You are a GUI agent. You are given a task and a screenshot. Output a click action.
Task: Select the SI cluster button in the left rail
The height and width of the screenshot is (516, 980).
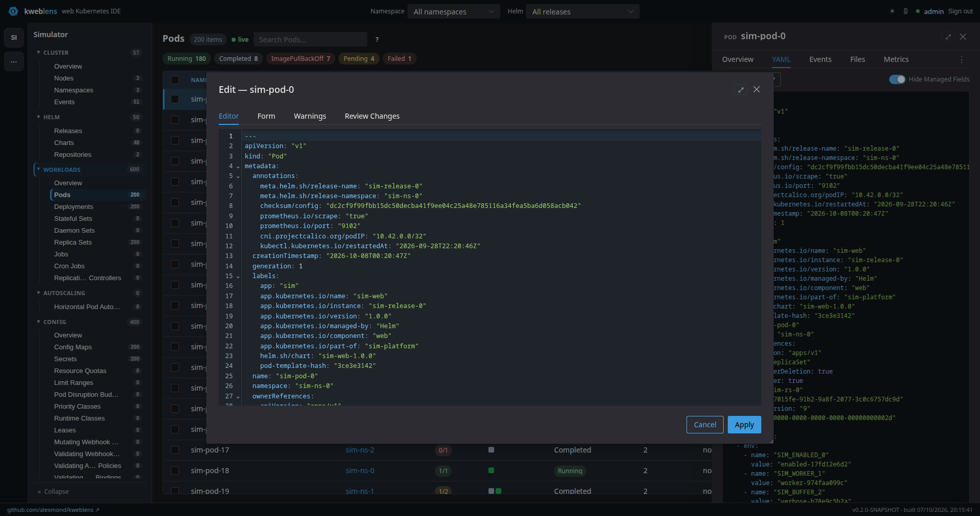[14, 37]
